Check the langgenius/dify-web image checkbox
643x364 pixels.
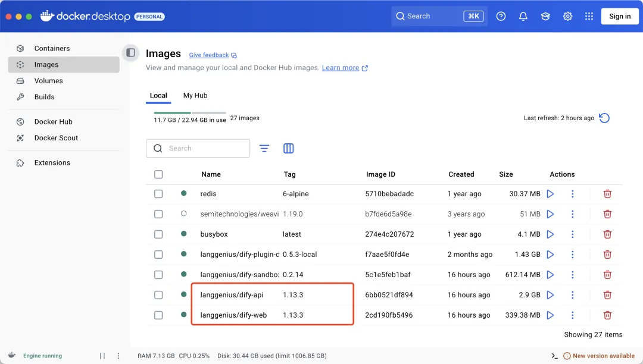[158, 315]
